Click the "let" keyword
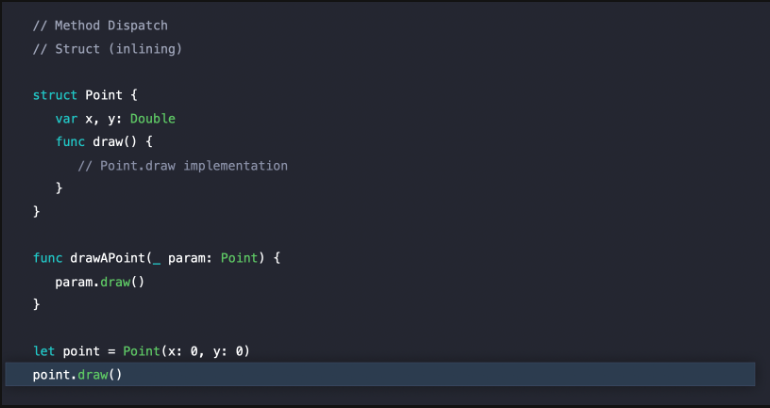Screen dimensions: 770x408 tap(44, 351)
